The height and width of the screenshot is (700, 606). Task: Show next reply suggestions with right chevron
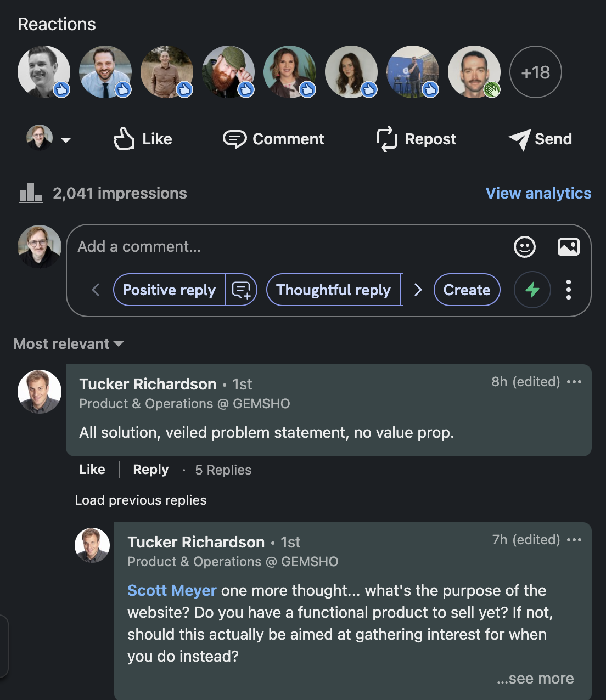418,290
